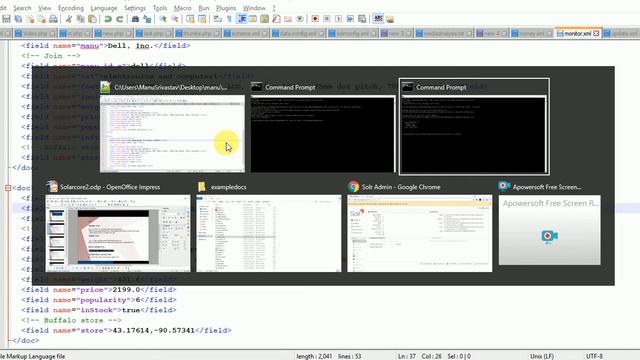Switch to Solarcore2.odp OpenOffice Impress thumbnail
This screenshot has width=640, height=360.
click(x=118, y=233)
